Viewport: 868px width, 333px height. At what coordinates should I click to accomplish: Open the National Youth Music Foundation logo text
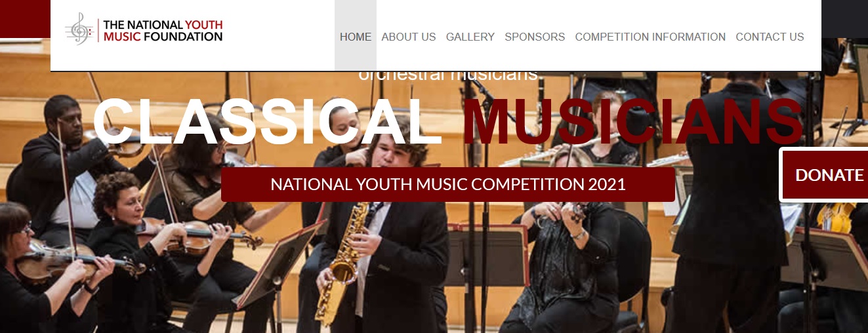[163, 31]
